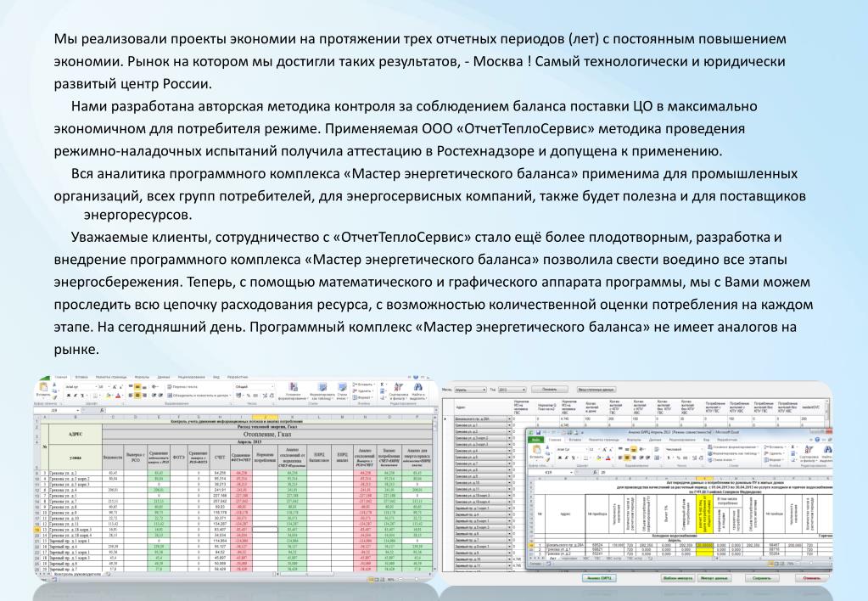Open dropdown arrow of first address row

click(x=510, y=418)
